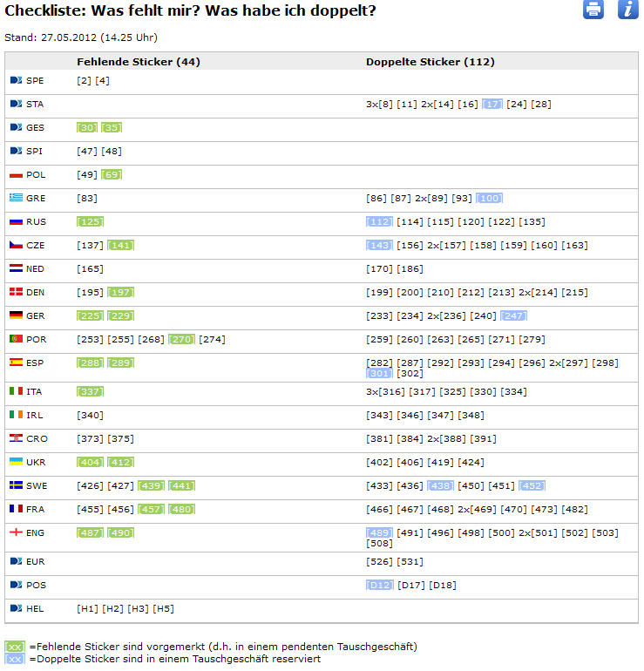This screenshot has height=671, width=644.
Task: Click the Fehlende Sticker (44) header
Action: click(138, 62)
